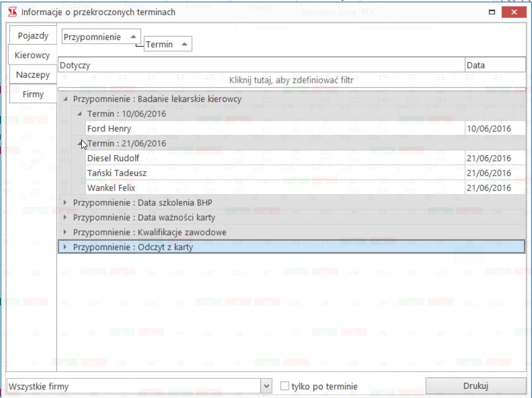Click the Drukuj button
The image size is (532, 398).
[476, 386]
